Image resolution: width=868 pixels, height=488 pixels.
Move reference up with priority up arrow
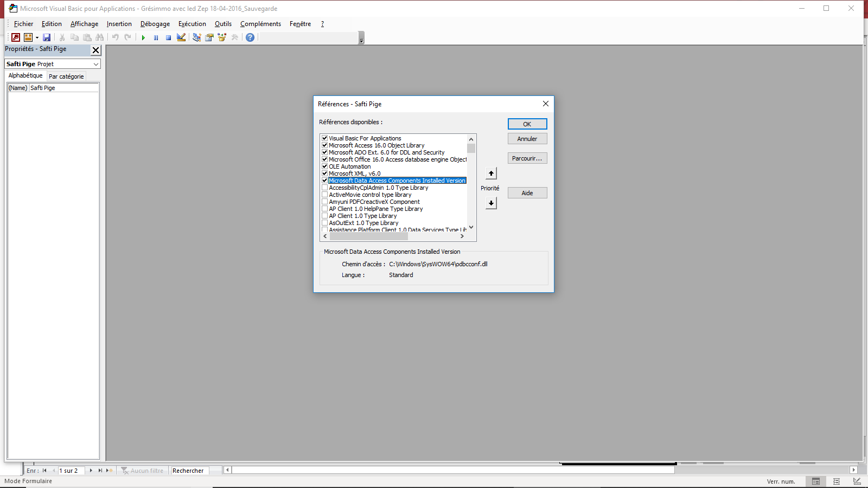pyautogui.click(x=491, y=174)
